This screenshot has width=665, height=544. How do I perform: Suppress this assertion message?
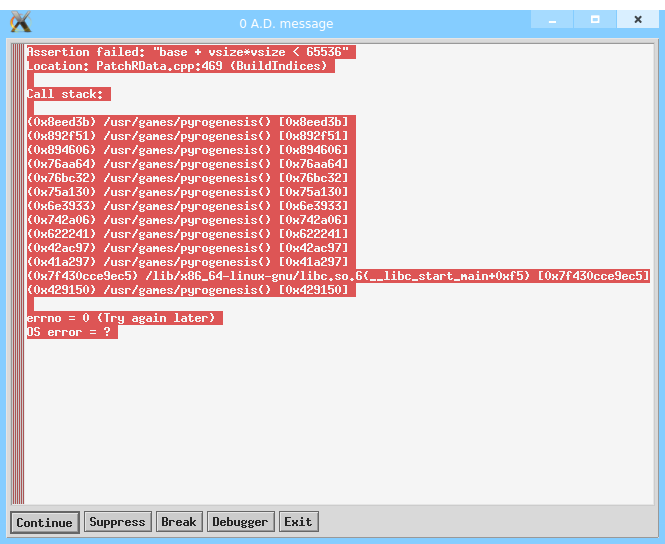117,522
